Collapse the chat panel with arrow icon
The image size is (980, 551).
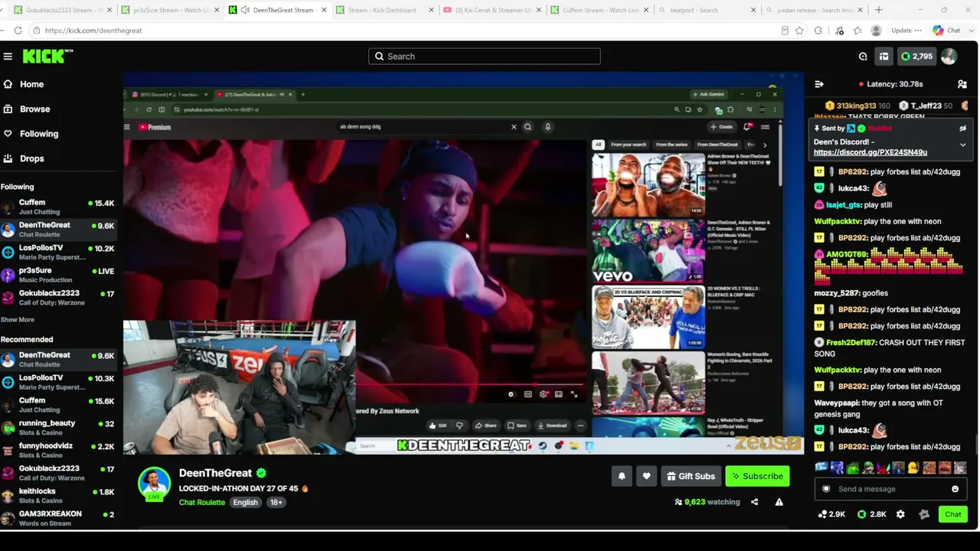tap(819, 84)
